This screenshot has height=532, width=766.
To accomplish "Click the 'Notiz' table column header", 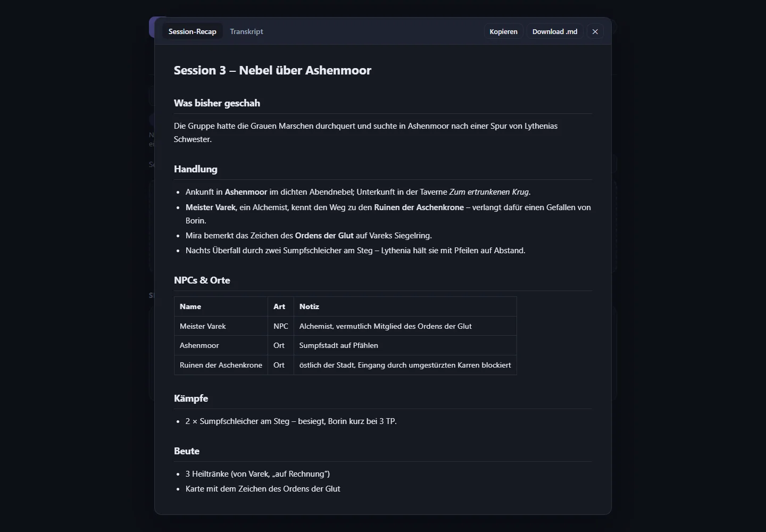I will [405, 306].
